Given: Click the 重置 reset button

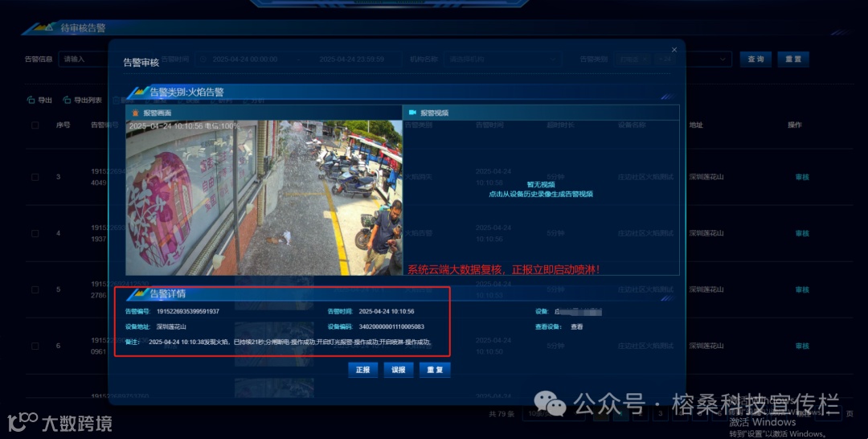Looking at the screenshot, I should (793, 59).
